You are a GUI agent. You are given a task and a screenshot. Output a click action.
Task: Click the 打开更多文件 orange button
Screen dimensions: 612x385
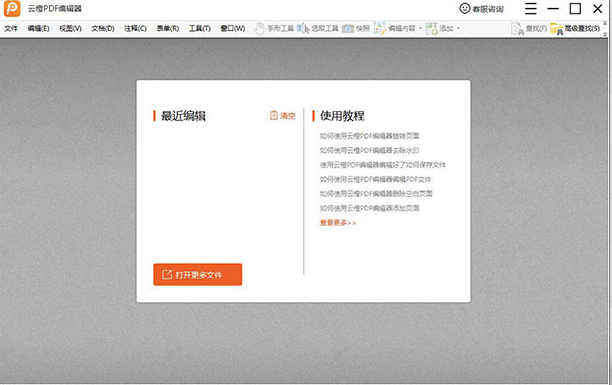tap(197, 274)
